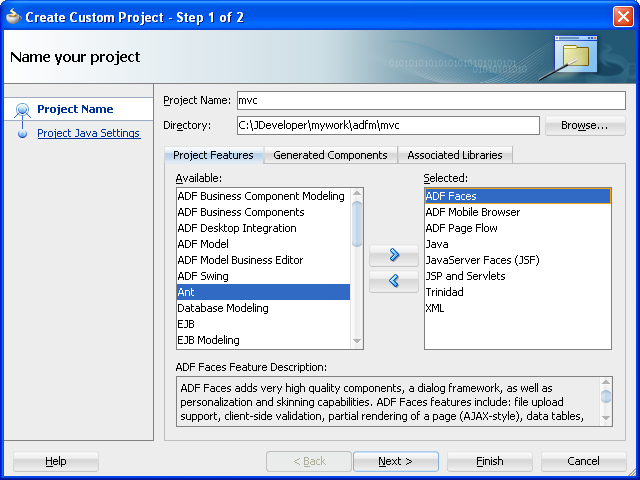Select JSP and Servlets in Selected list
640x480 pixels.
click(518, 276)
